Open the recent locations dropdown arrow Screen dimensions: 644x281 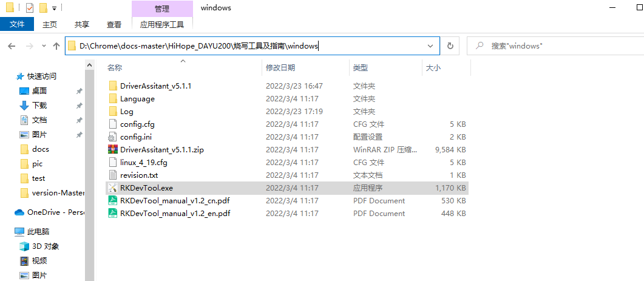pyautogui.click(x=44, y=46)
